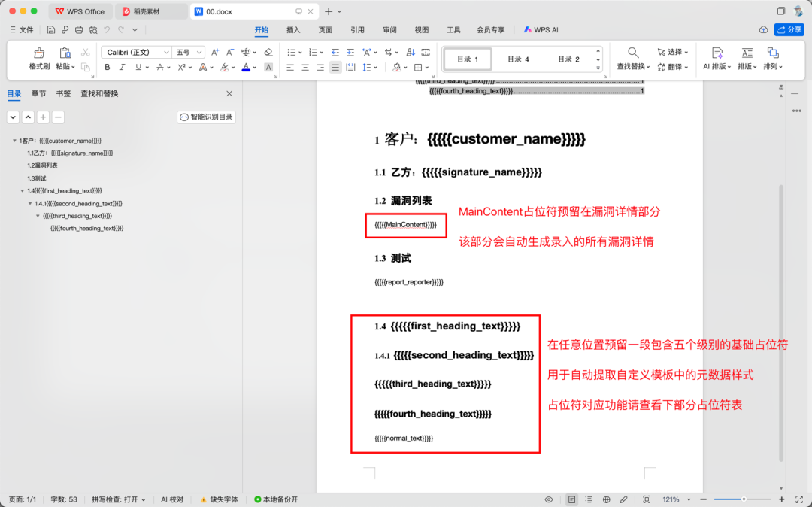The width and height of the screenshot is (812, 507).
Task: Toggle justified paragraph alignment
Action: click(335, 67)
